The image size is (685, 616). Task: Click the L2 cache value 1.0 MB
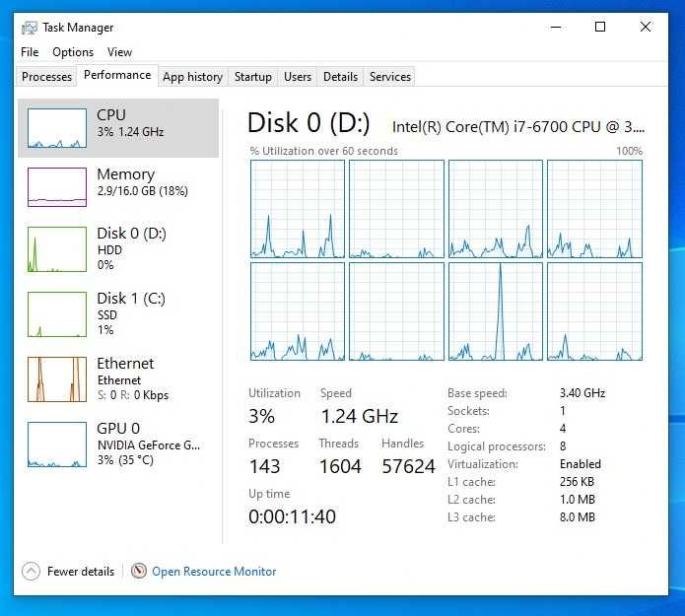tap(578, 500)
